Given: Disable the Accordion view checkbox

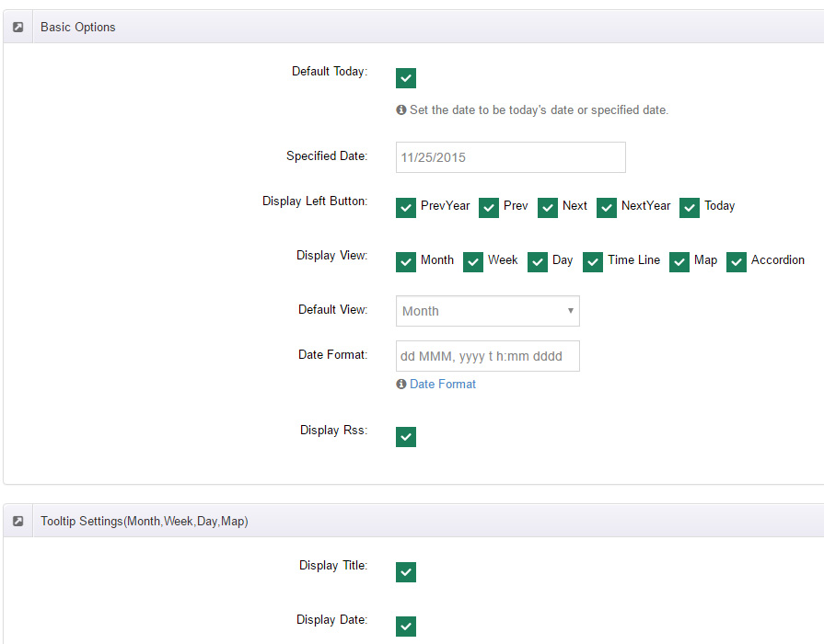Looking at the screenshot, I should click(x=737, y=261).
